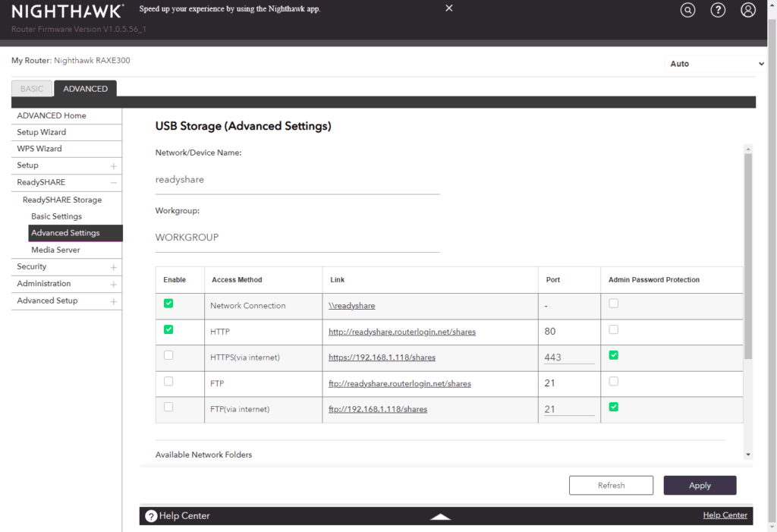Screen dimensions: 777x532
Task: Expand the Administration section plus icon
Action: click(x=113, y=284)
